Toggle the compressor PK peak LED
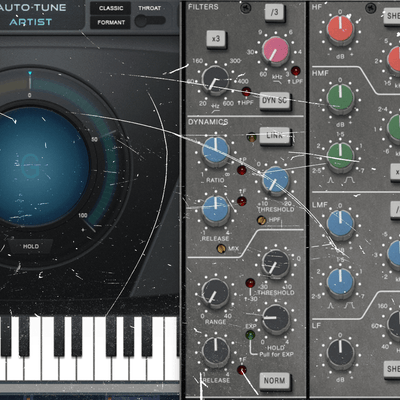 point(242,170)
